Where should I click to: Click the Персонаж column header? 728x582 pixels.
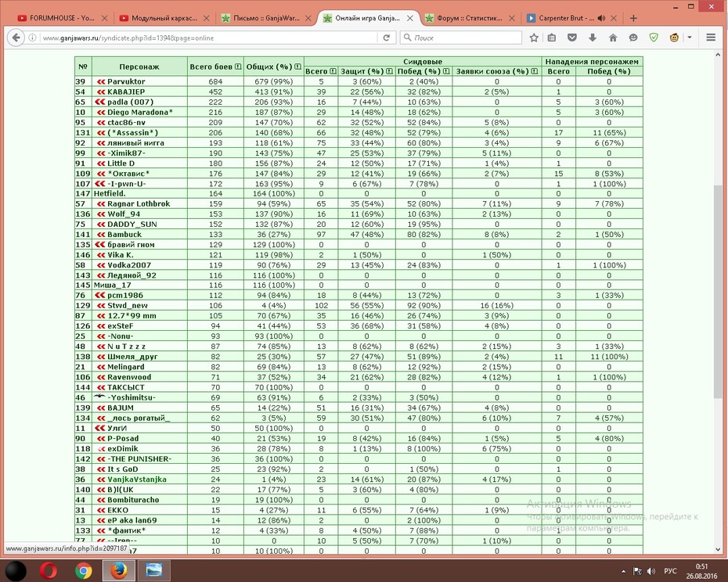pos(139,66)
